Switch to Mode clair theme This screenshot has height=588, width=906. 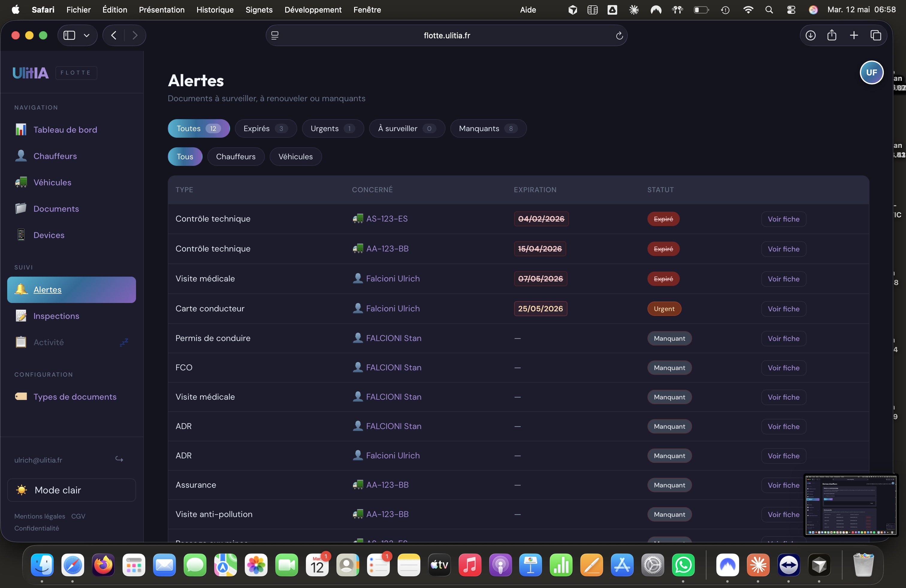point(72,490)
